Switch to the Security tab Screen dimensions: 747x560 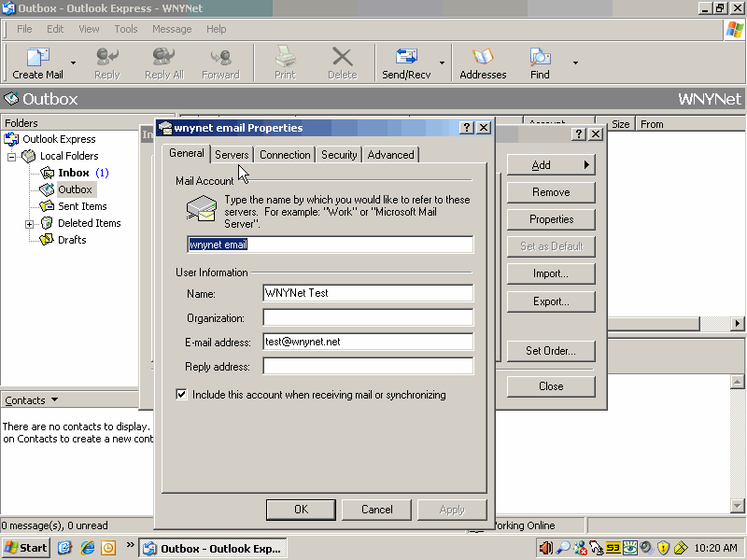pos(339,155)
